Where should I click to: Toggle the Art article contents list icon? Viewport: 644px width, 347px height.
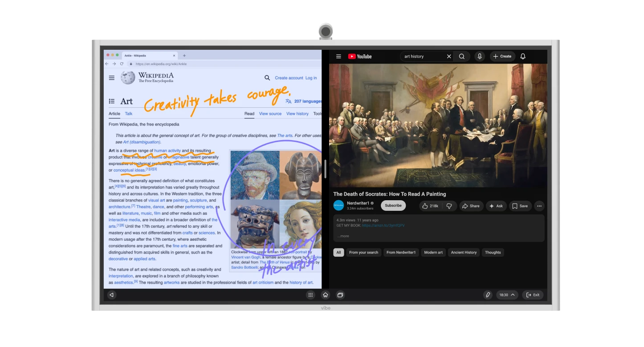(112, 101)
